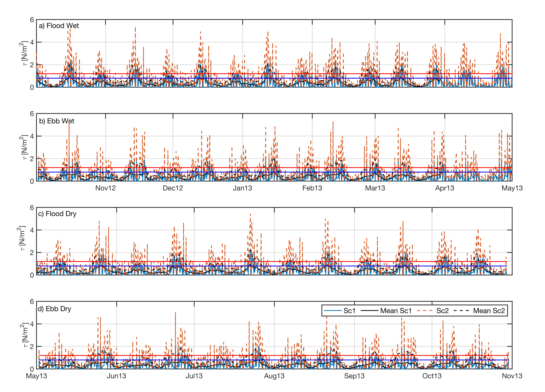Click the Nov13 axis label at bottom right
Screen dimensions: 545x392
coord(512,376)
